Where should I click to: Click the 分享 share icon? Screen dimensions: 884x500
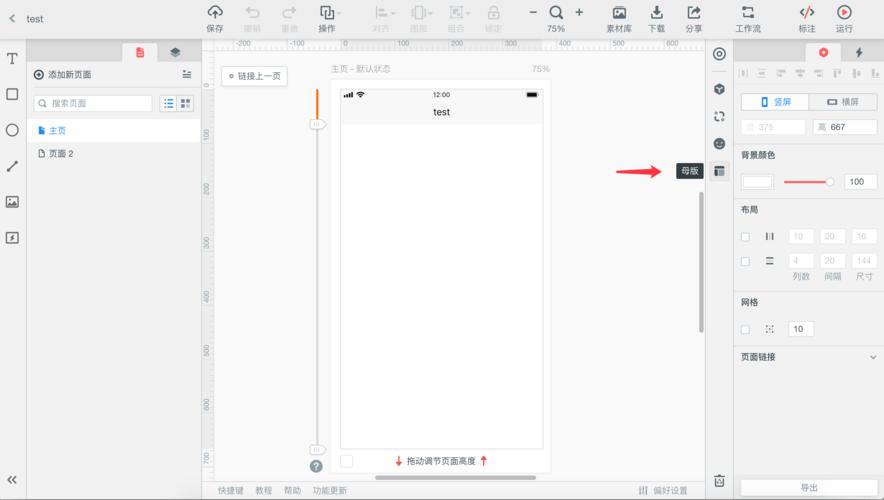(693, 12)
